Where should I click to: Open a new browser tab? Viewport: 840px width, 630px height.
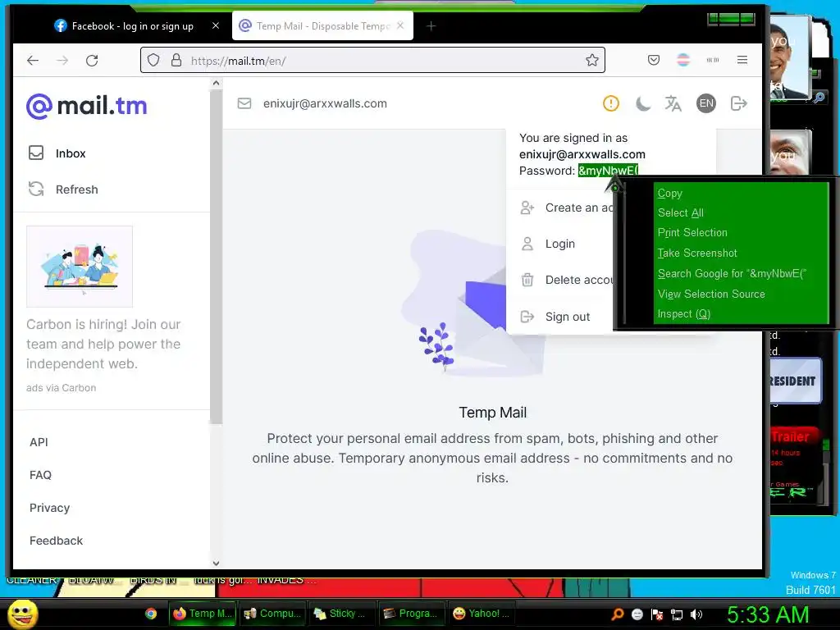[431, 25]
